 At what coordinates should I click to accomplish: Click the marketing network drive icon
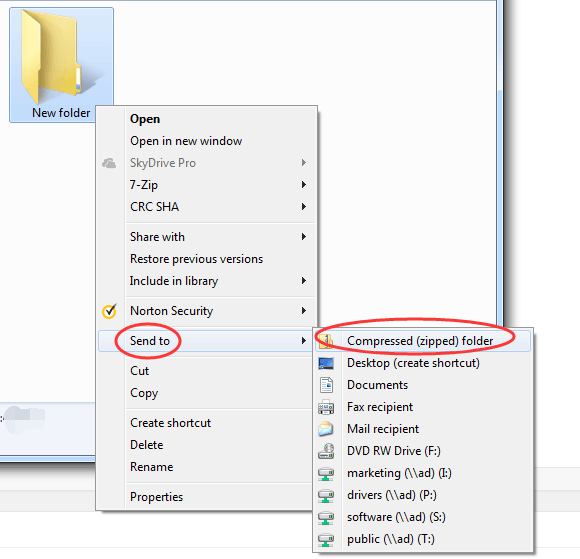pos(326,473)
